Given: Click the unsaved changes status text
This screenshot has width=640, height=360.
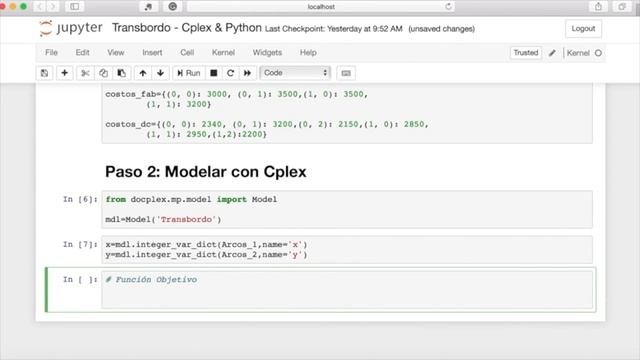Looking at the screenshot, I should [x=442, y=29].
